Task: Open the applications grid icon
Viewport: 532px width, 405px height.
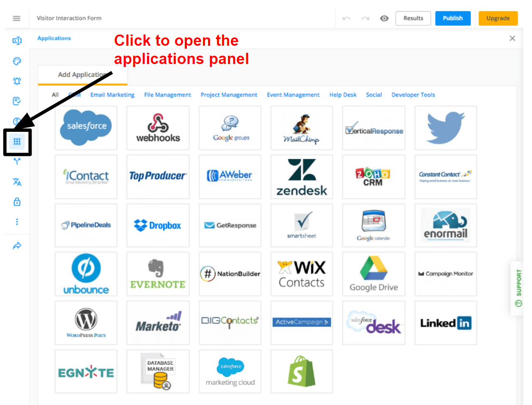Action: pos(17,142)
